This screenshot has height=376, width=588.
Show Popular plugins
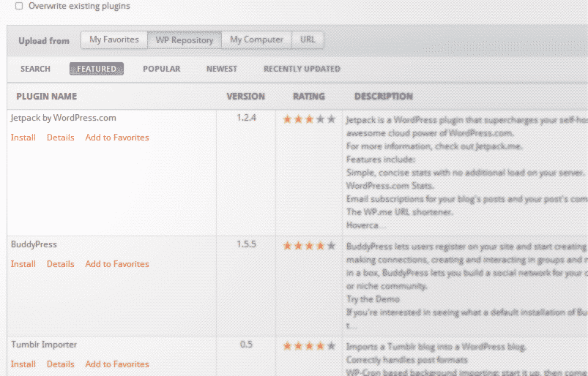(161, 69)
